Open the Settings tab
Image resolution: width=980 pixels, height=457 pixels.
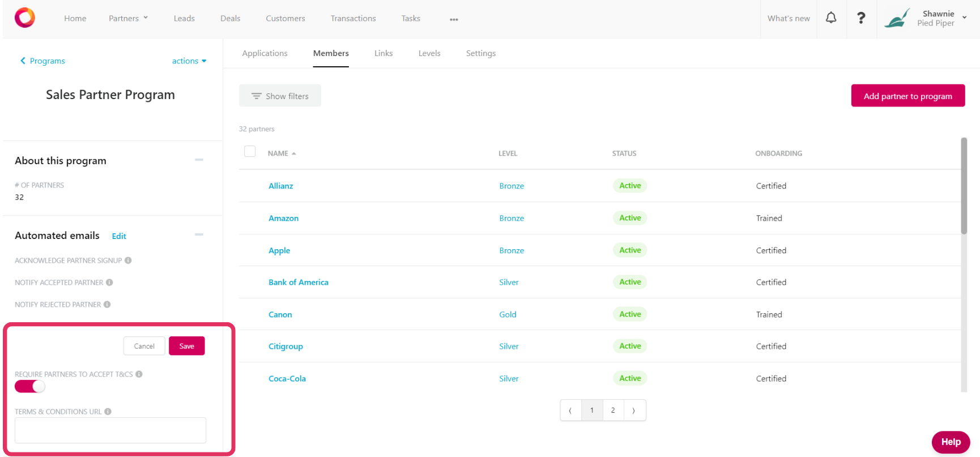(x=481, y=53)
